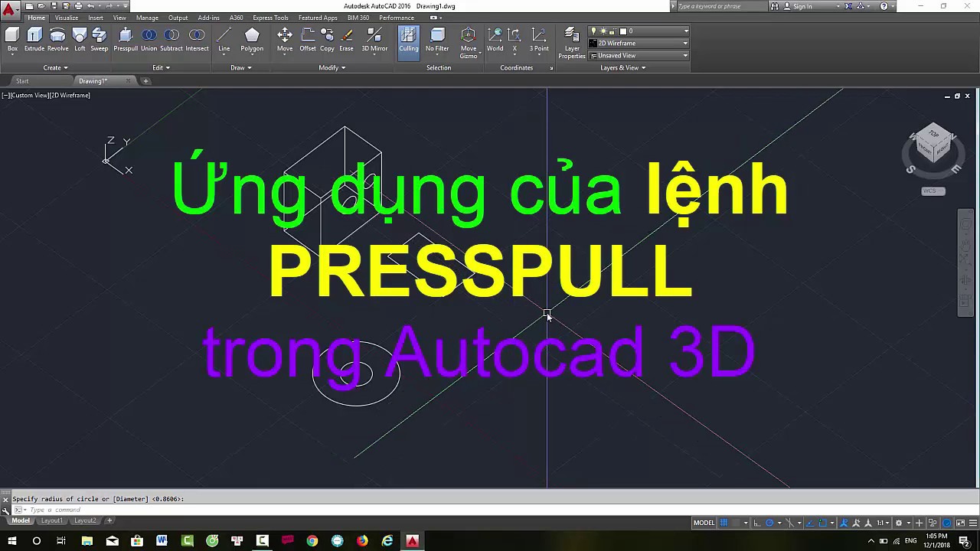Toggle MODEL space button in status bar
980x551 pixels.
click(x=704, y=523)
